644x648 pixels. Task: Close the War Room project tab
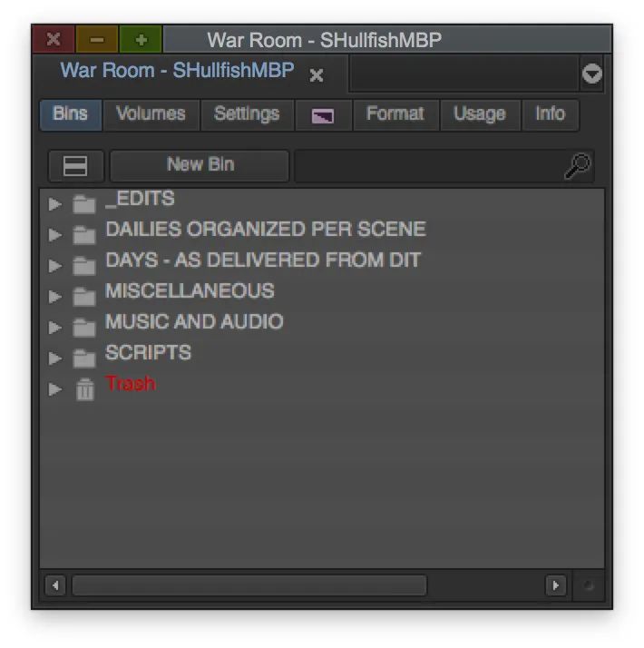pyautogui.click(x=316, y=75)
